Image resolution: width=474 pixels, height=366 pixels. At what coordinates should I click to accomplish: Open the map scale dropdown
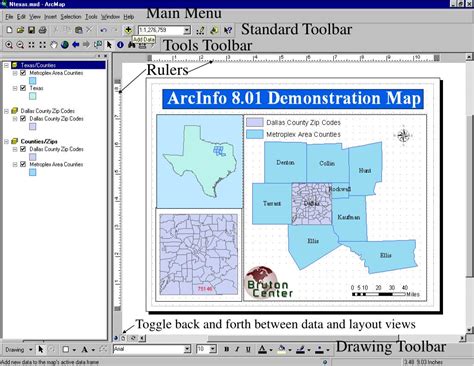pyautogui.click(x=187, y=30)
